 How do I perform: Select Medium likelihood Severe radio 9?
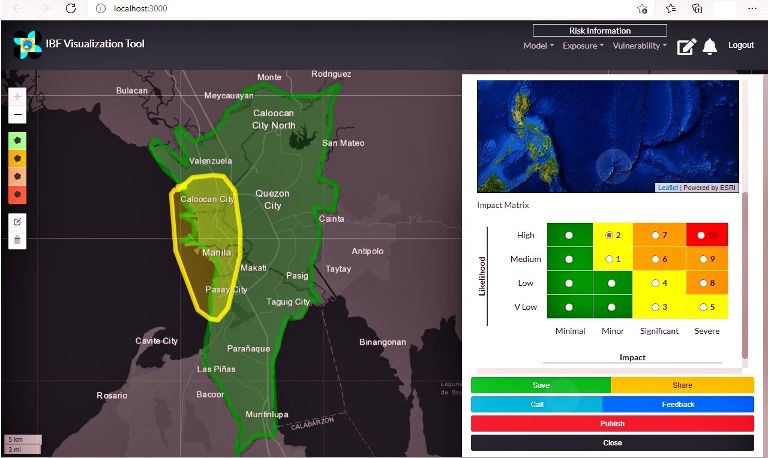(x=703, y=259)
